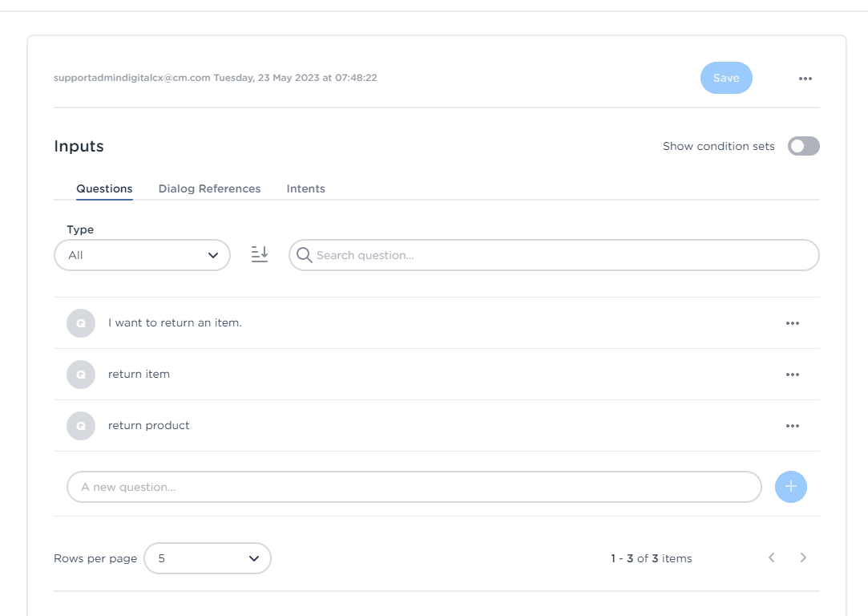Open options for "I want to return an item."

pyautogui.click(x=792, y=323)
